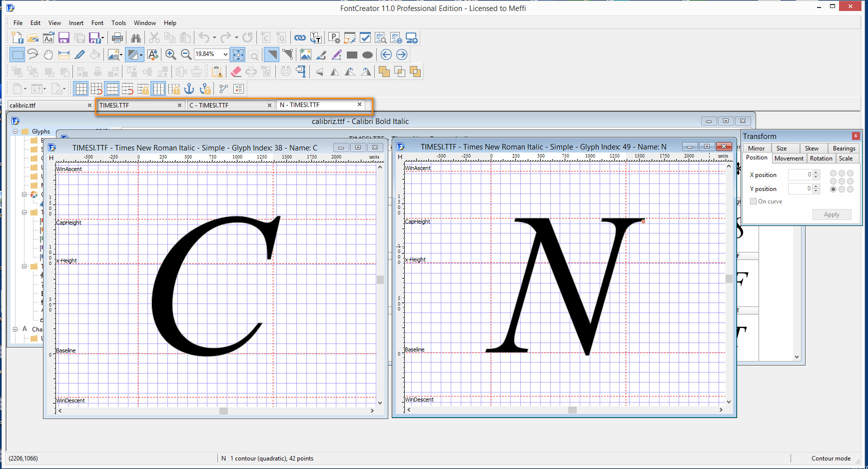Viewport: 868px width, 469px height.
Task: Open the zoom percentage dropdown
Action: [225, 54]
